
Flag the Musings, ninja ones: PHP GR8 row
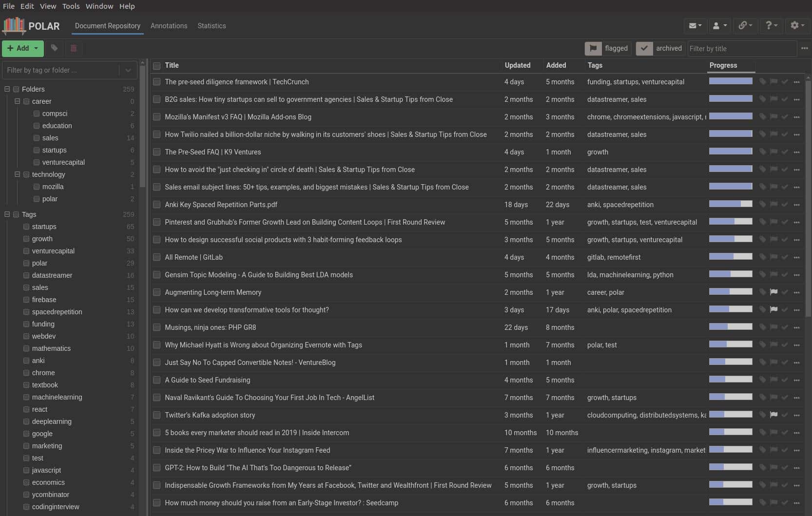773,327
